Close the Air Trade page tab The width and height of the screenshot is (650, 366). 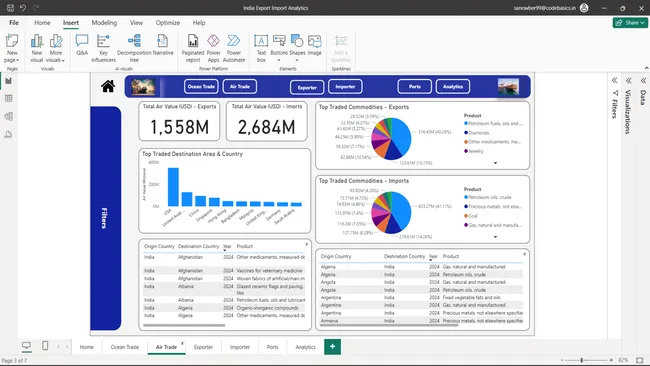click(x=182, y=343)
